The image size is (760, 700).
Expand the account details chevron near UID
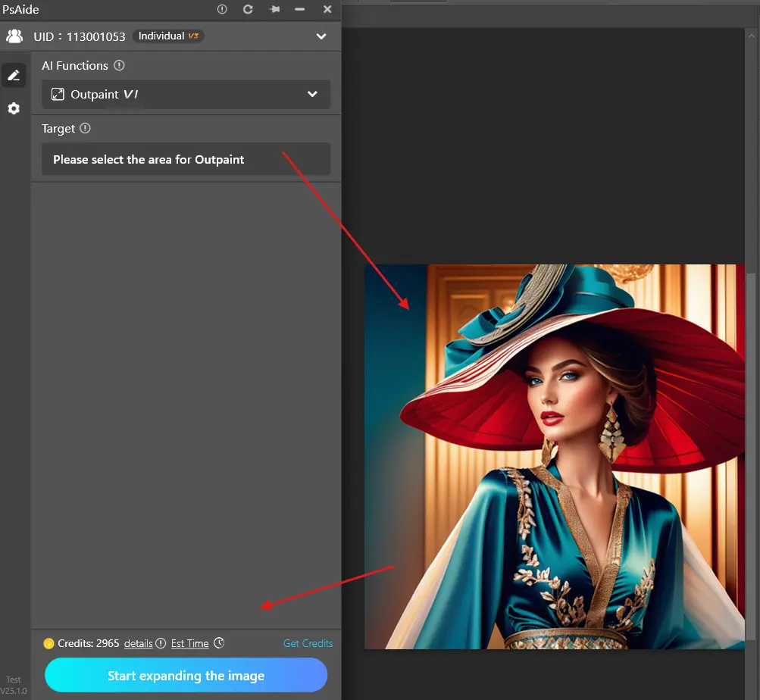coord(321,36)
